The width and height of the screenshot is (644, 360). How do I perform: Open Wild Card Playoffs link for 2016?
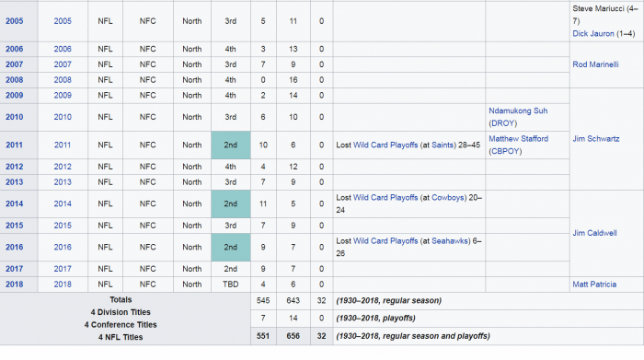(x=385, y=241)
